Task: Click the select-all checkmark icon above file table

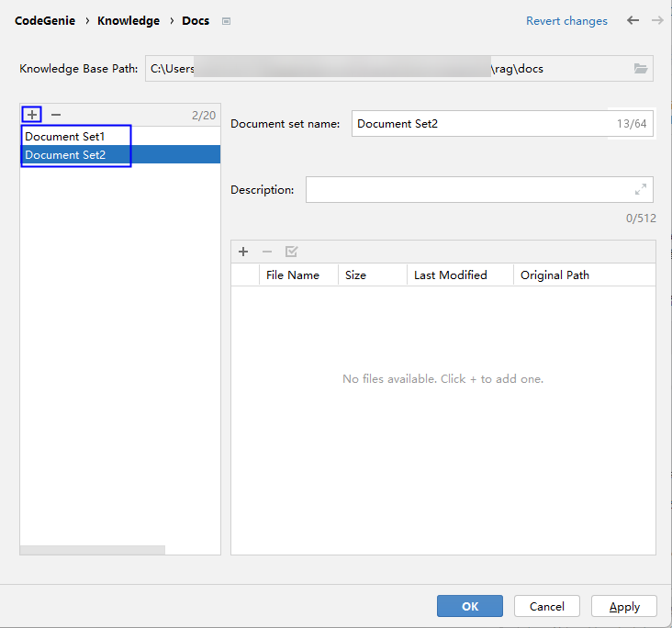Action: [x=291, y=252]
